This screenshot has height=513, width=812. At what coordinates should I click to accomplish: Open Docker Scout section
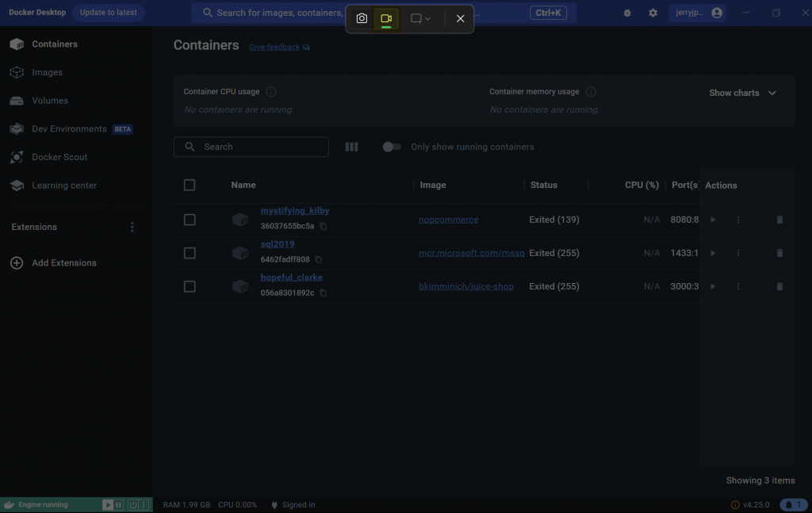tap(48, 157)
